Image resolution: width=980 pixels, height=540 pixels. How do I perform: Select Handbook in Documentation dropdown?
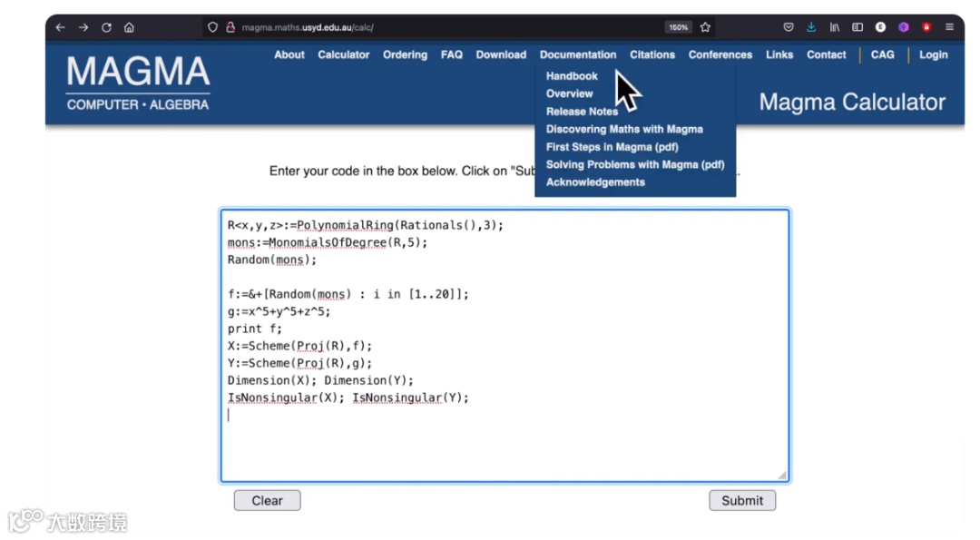pos(572,76)
